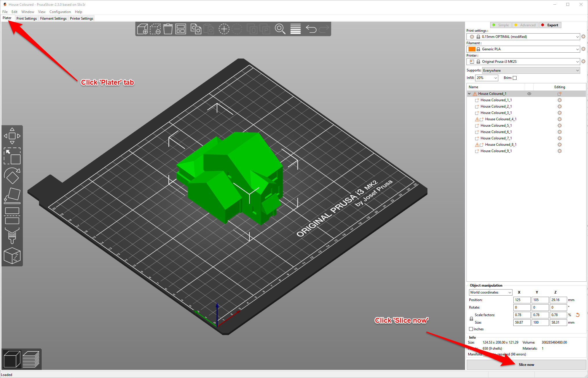Click the Add object toolbar icon

coord(142,29)
